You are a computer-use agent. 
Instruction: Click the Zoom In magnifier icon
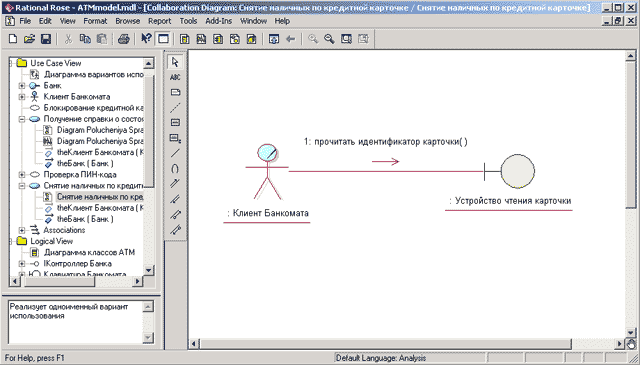click(313, 39)
